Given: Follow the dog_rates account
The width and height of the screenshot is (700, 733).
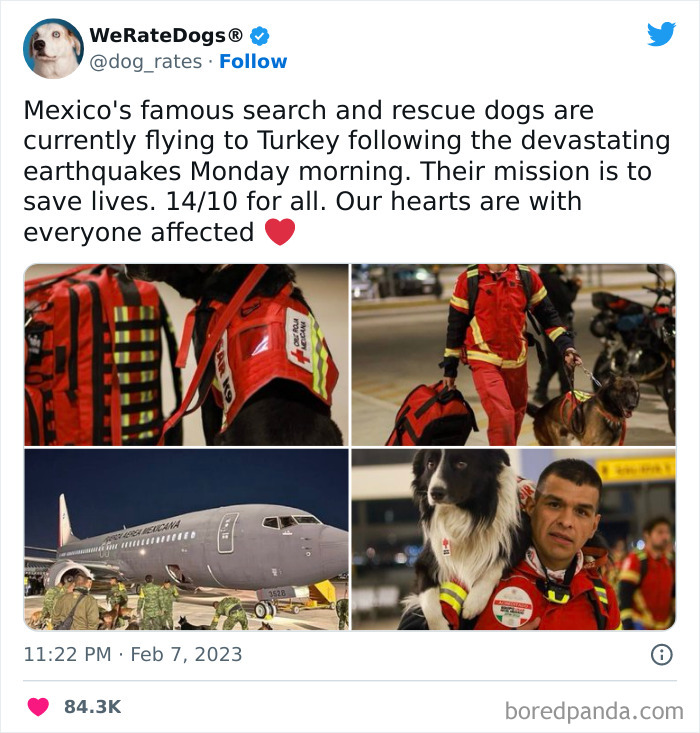Looking at the screenshot, I should 253,61.
